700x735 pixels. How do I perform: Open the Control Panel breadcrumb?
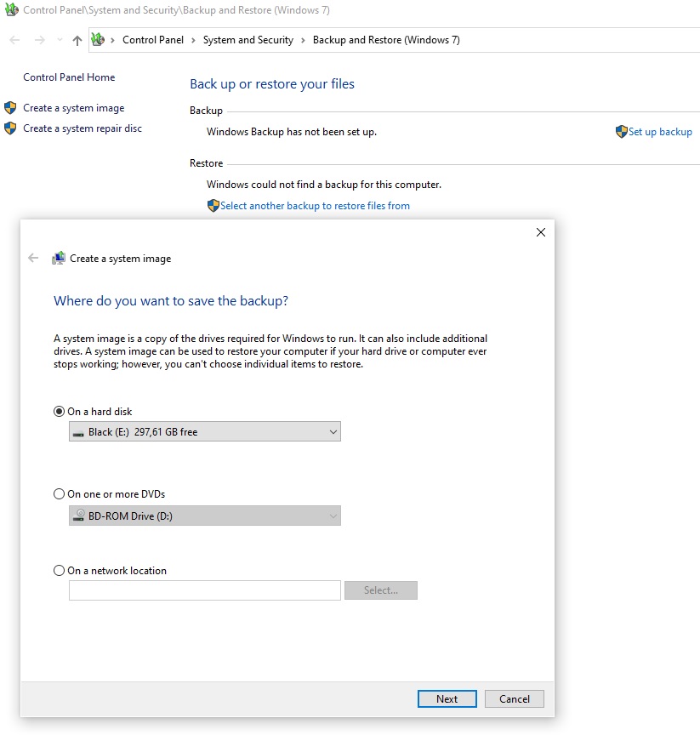pyautogui.click(x=153, y=40)
